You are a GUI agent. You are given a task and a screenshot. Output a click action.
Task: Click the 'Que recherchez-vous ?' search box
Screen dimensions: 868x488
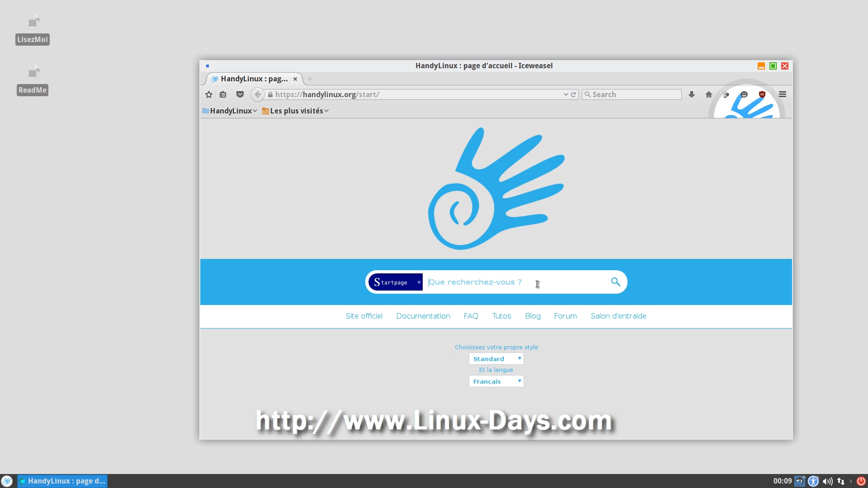(515, 282)
